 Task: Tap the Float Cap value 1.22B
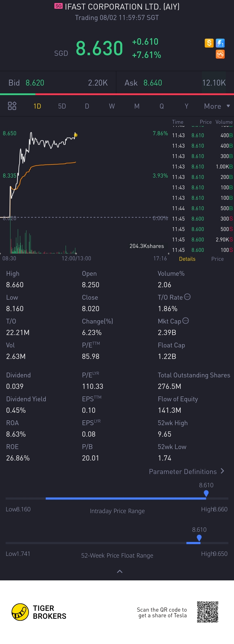167,356
